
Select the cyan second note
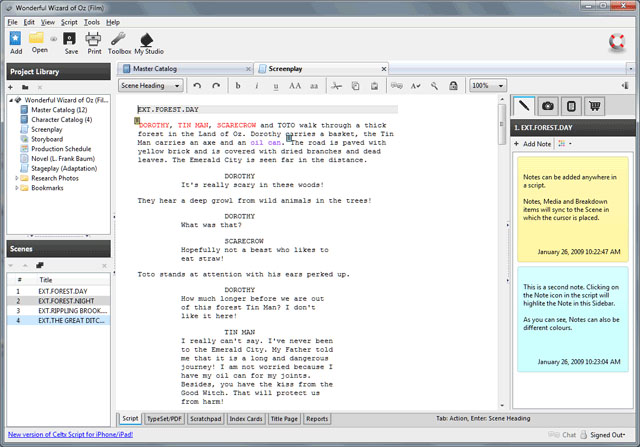(x=573, y=319)
